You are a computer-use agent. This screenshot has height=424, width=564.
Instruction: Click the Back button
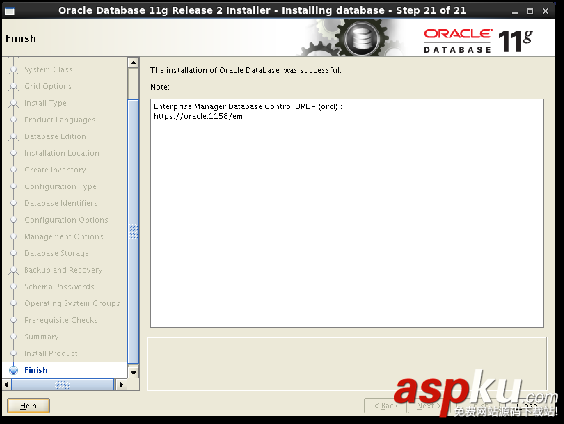point(385,406)
